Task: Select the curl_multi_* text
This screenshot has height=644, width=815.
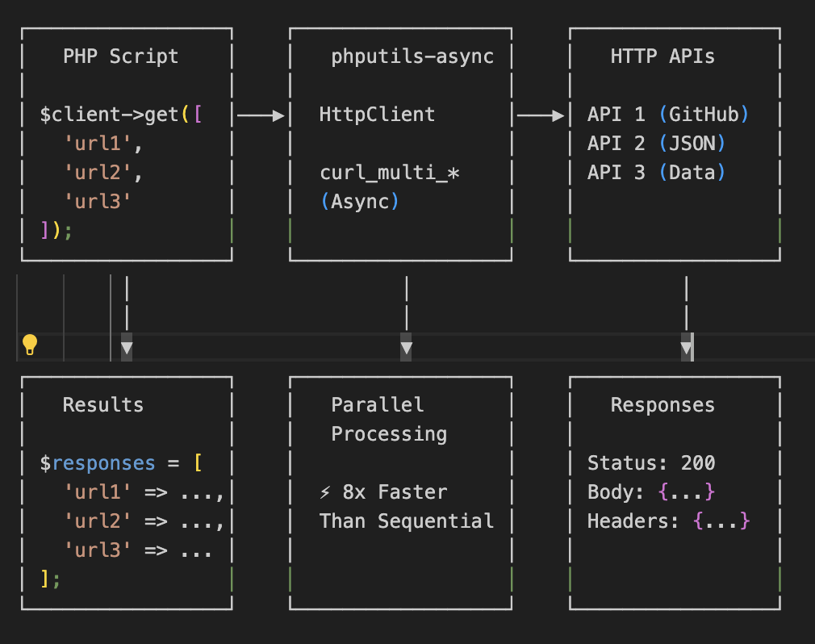Action: pos(389,173)
